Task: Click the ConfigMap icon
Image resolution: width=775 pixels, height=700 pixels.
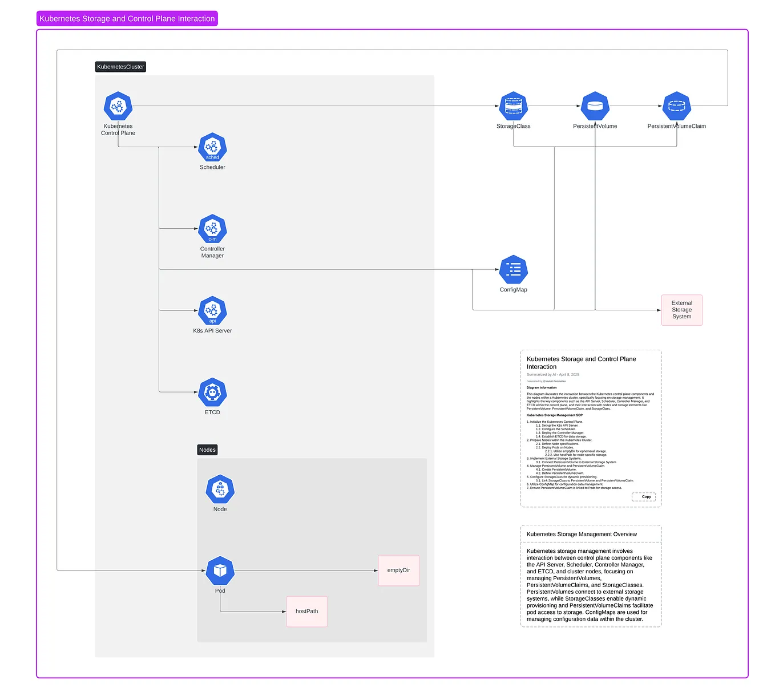Action: [512, 269]
